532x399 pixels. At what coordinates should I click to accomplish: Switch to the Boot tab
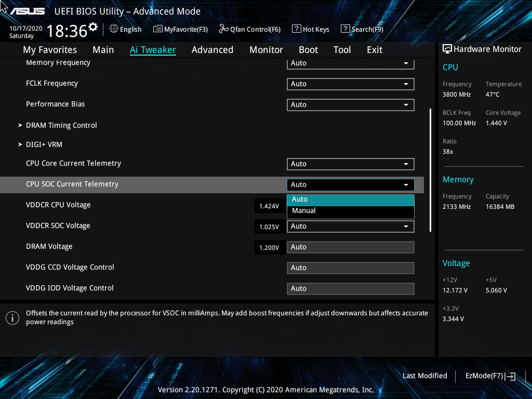coord(308,50)
